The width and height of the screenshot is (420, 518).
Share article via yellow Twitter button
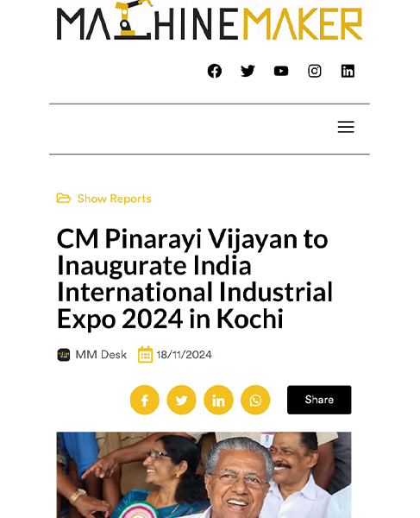pyautogui.click(x=181, y=400)
